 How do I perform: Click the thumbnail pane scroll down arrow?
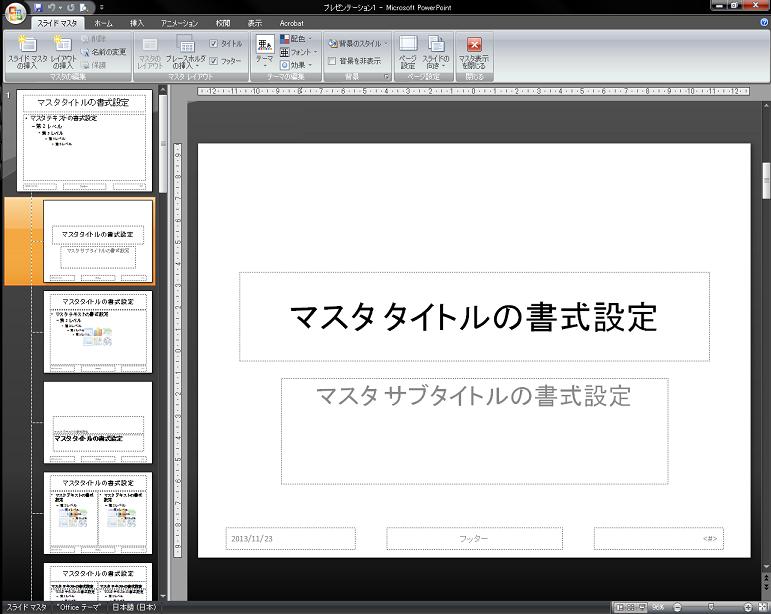click(163, 596)
